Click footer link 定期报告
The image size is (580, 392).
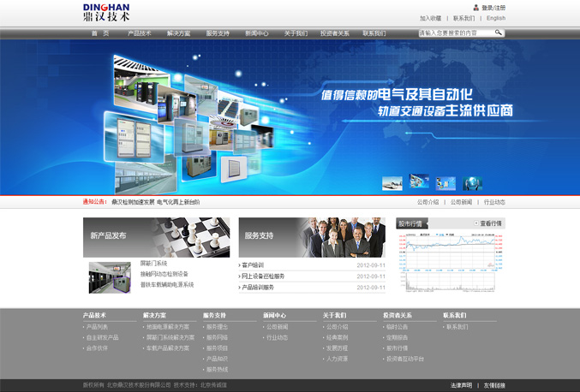click(x=398, y=338)
